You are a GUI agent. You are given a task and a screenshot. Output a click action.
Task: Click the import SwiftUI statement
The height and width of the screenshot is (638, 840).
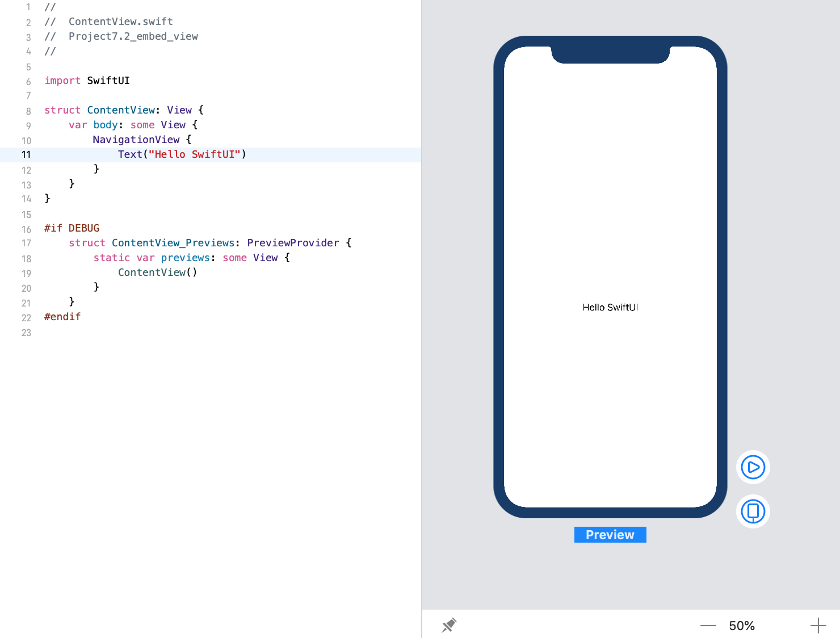[x=87, y=81]
